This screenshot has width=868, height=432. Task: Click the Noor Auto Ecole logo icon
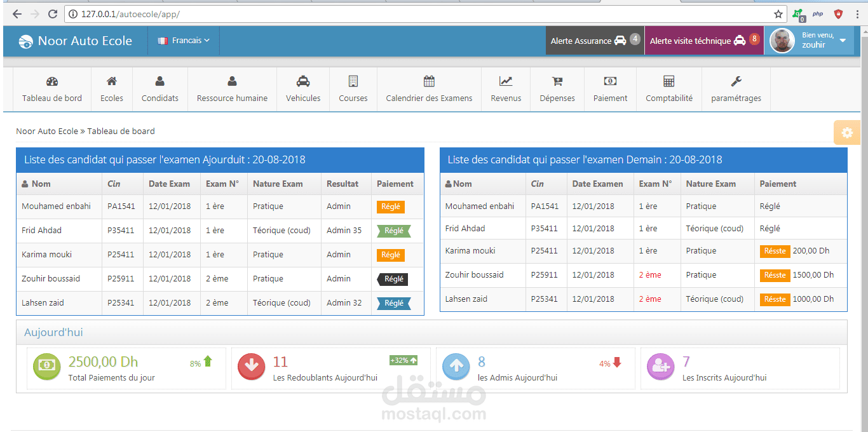25,41
